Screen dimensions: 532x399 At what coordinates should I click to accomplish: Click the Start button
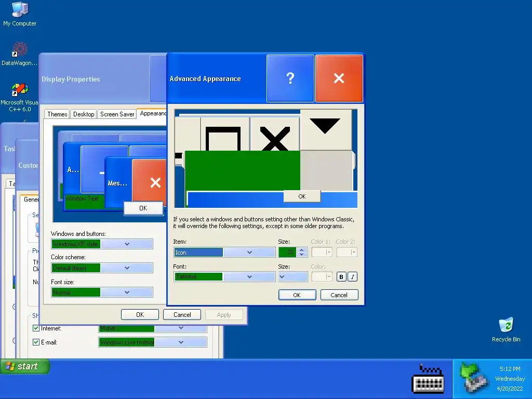tap(25, 366)
